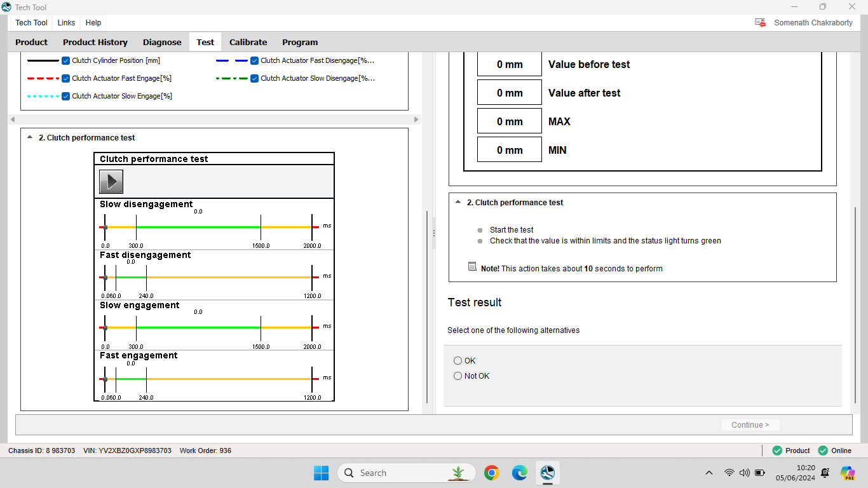Click the Somenath Chakraborty user name
Image resolution: width=868 pixels, height=488 pixels.
pyautogui.click(x=813, y=23)
